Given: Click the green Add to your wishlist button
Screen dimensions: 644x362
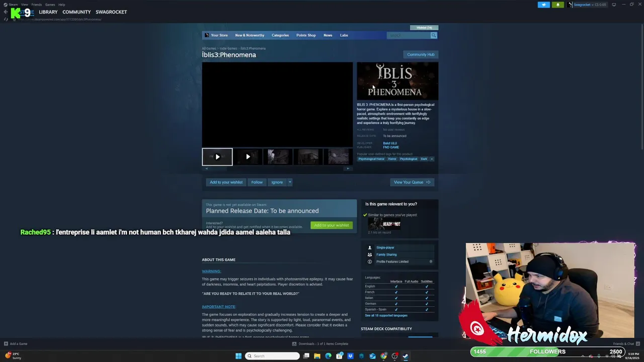Looking at the screenshot, I should point(332,225).
